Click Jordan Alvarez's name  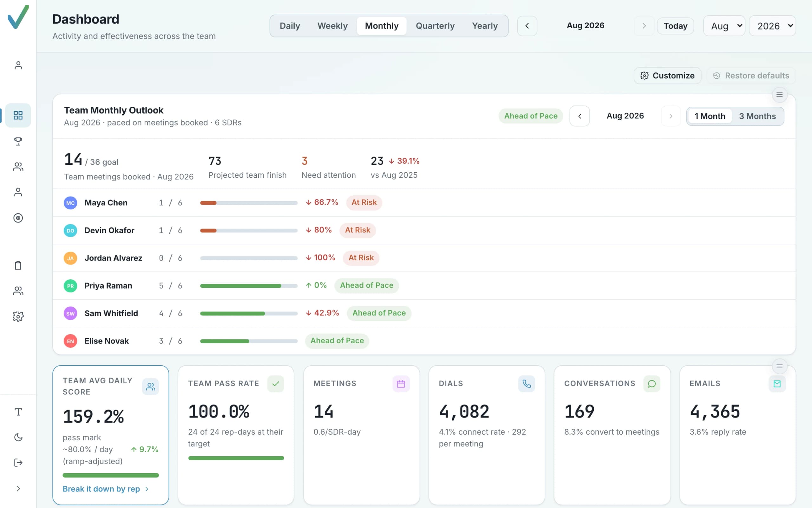(114, 258)
